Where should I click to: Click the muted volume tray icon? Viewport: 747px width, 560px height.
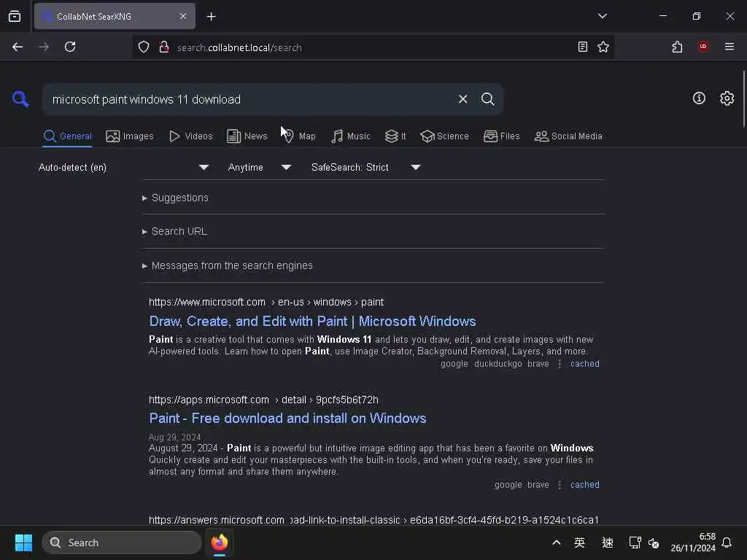pos(654,542)
